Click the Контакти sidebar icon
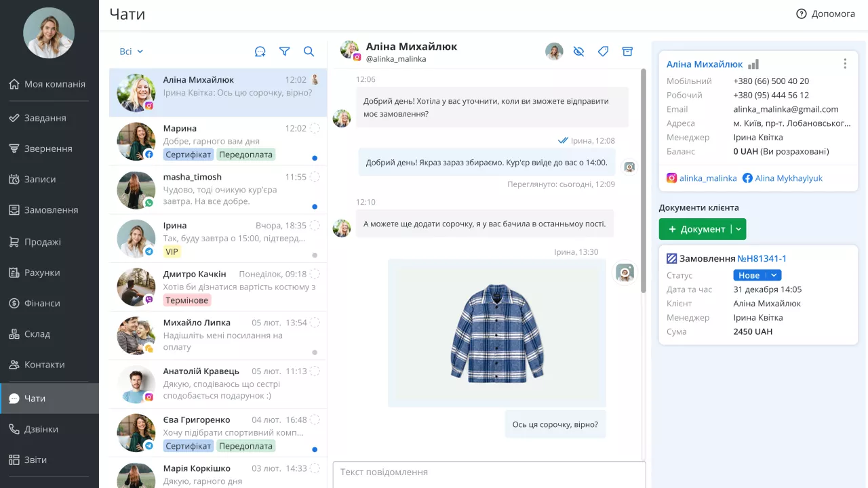The height and width of the screenshot is (488, 868). pyautogui.click(x=14, y=365)
